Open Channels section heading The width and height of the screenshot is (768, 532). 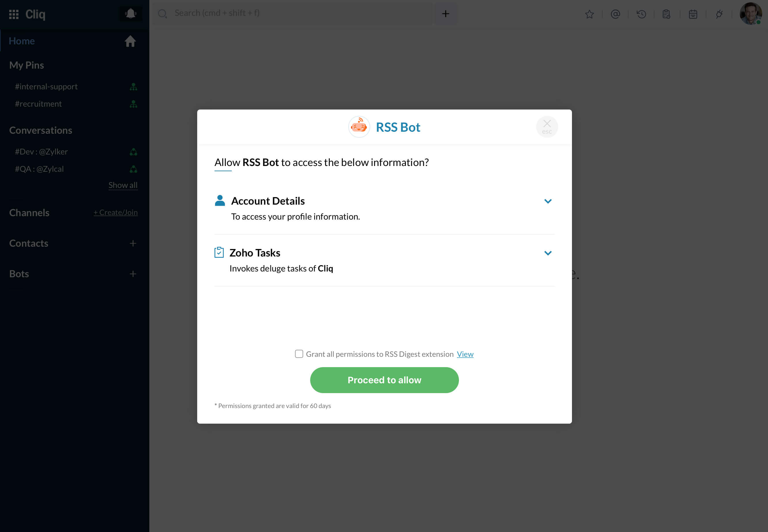[29, 212]
